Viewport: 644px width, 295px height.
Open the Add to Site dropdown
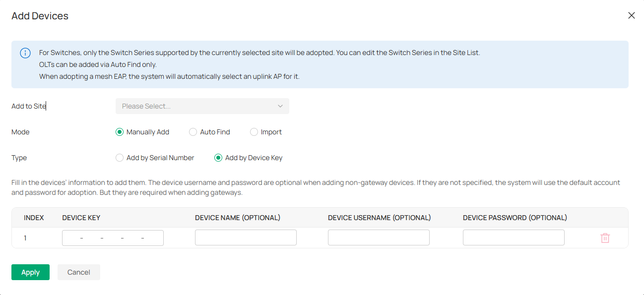coord(202,106)
